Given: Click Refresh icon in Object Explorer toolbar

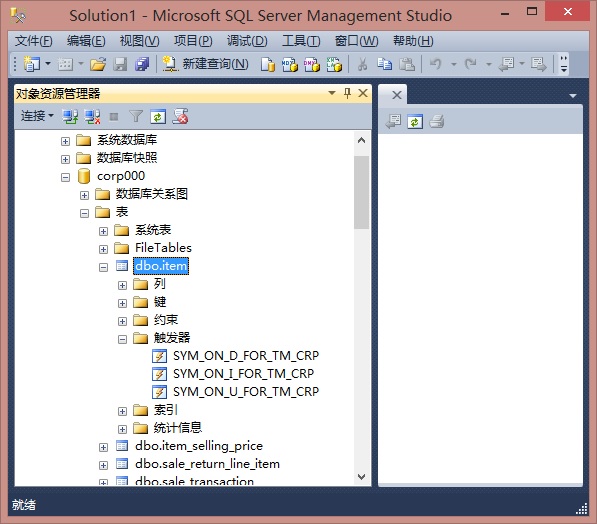Looking at the screenshot, I should [158, 117].
